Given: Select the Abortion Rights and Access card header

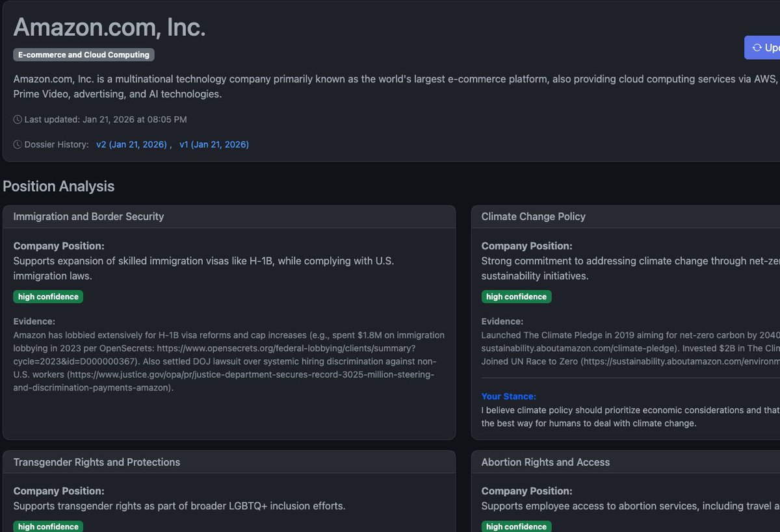Looking at the screenshot, I should pyautogui.click(x=625, y=462).
